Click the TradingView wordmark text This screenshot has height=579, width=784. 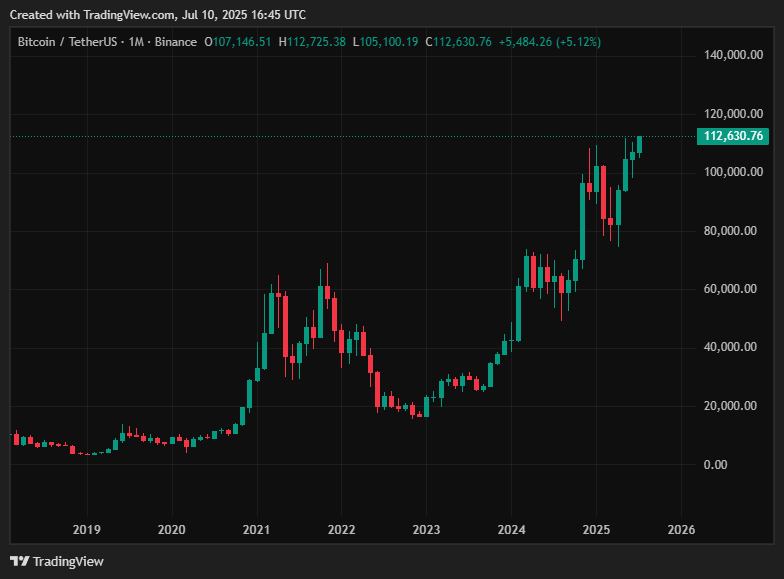(68, 562)
